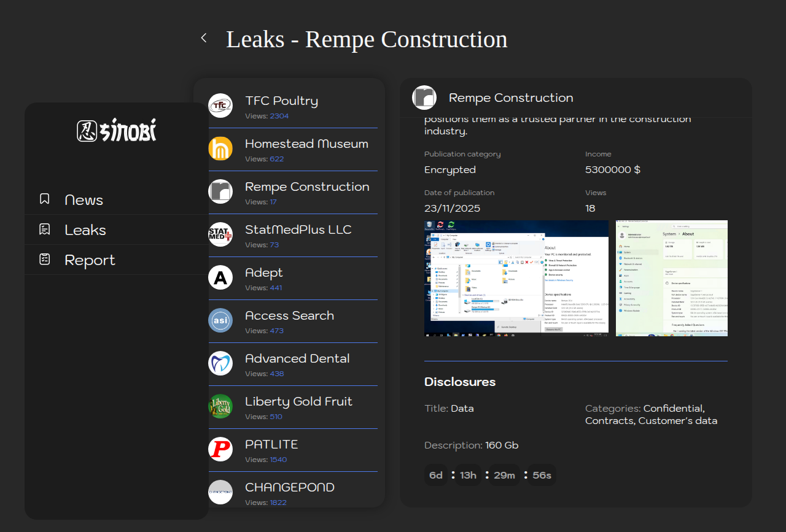The height and width of the screenshot is (532, 786).
Task: Click the back arrow beside the page title
Action: (204, 38)
